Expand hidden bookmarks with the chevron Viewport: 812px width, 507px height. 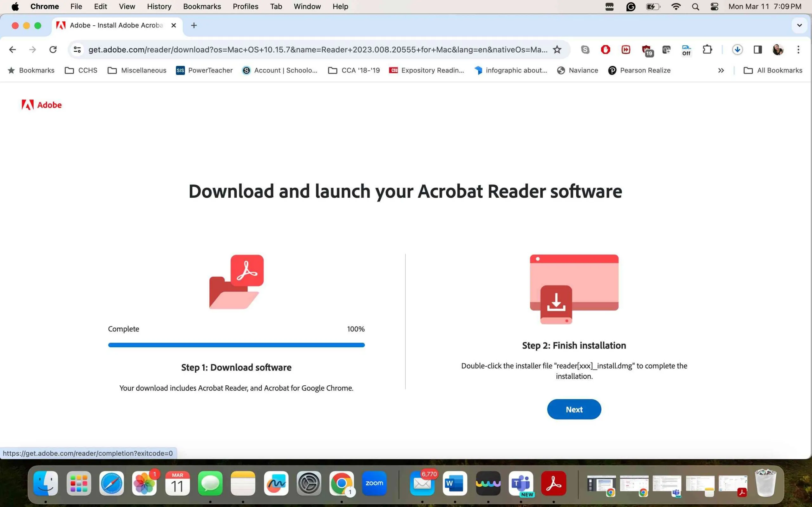721,70
